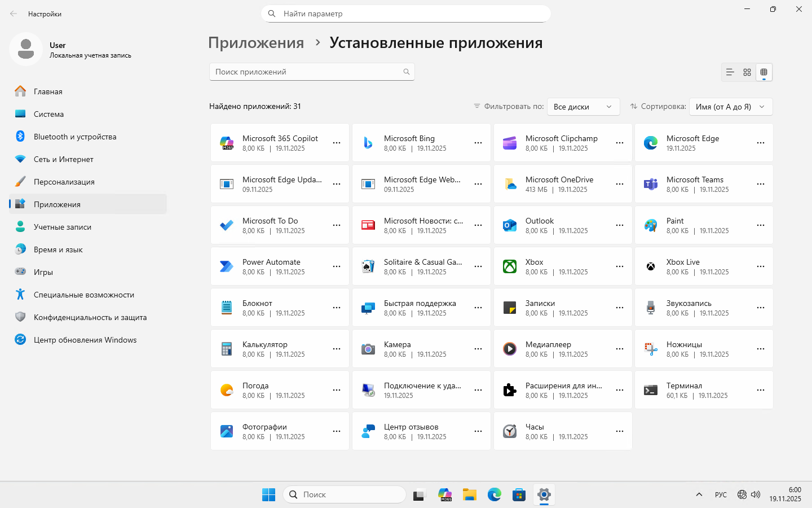
Task: Click the Калькулятор app icon
Action: click(x=227, y=349)
